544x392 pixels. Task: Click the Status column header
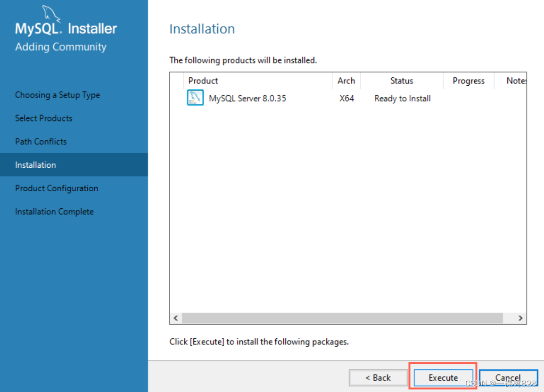click(x=402, y=81)
